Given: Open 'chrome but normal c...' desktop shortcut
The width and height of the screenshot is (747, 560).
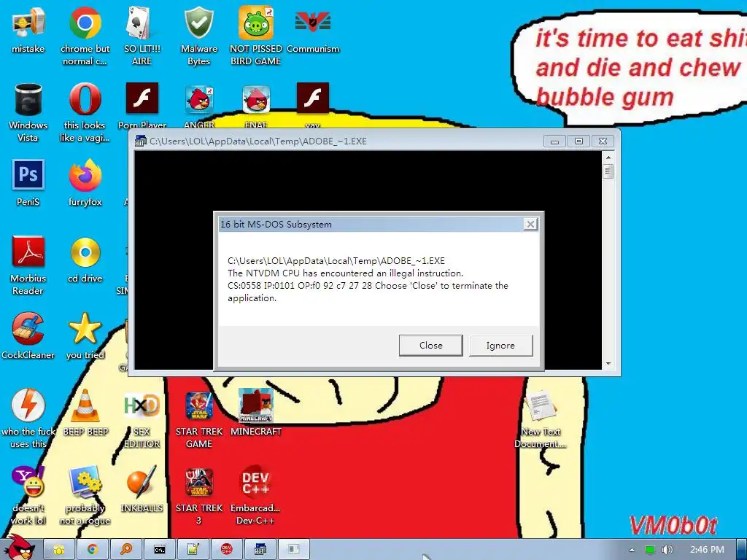Looking at the screenshot, I should coord(85,23).
